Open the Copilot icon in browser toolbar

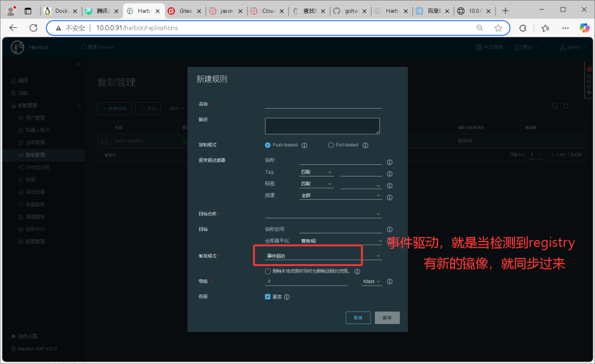click(x=584, y=28)
